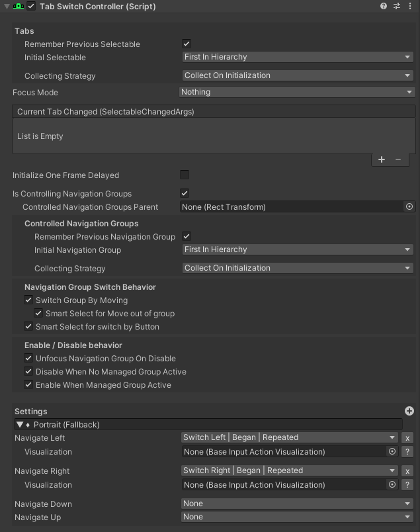Add new settings entry with plus icon
Screen dimensions: 420x532
pyautogui.click(x=409, y=411)
